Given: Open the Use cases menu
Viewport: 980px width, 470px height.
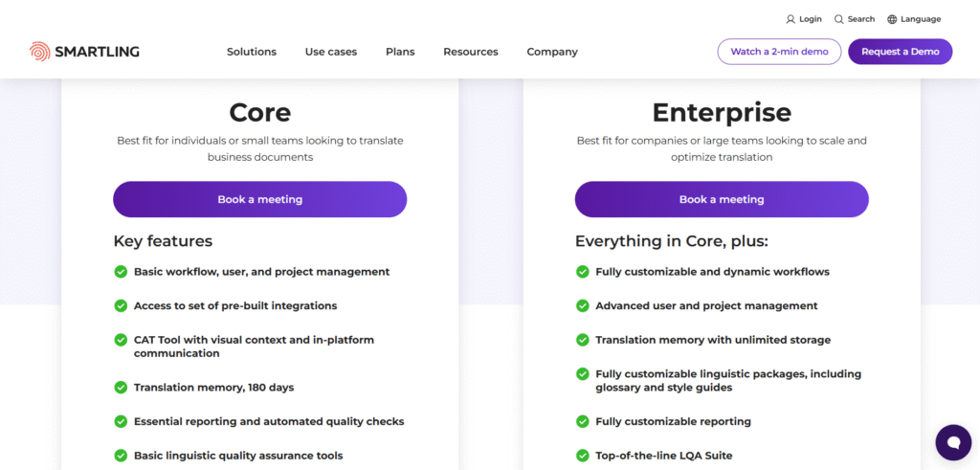Looking at the screenshot, I should (331, 52).
